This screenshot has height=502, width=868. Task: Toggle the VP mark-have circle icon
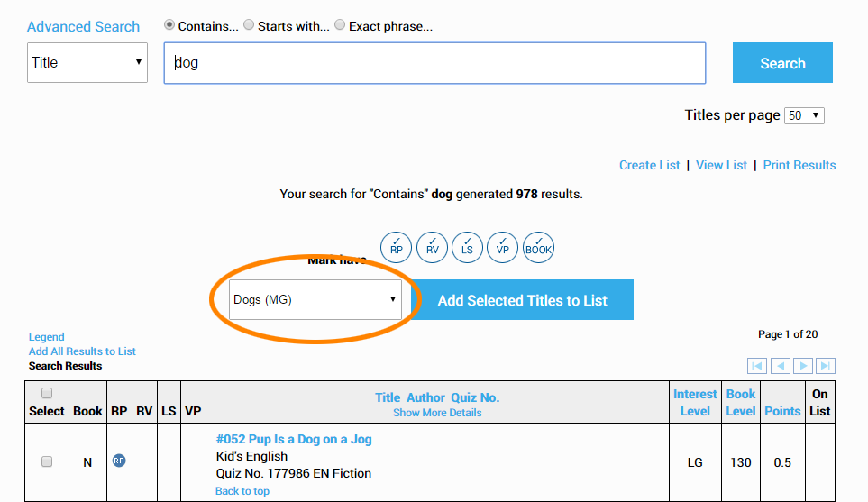click(x=502, y=248)
